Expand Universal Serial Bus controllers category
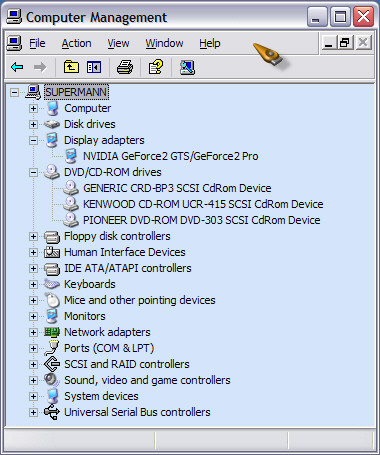 coord(33,412)
